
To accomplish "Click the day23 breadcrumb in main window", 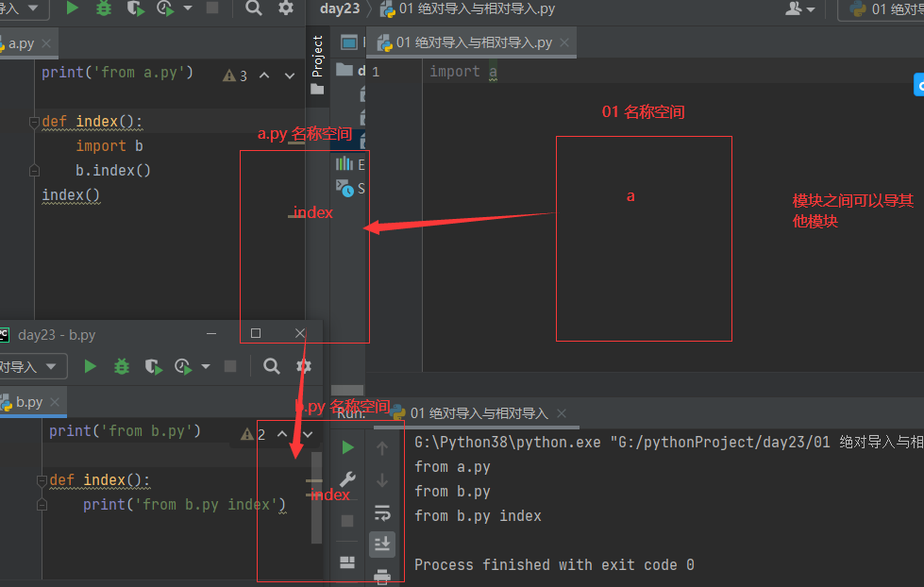I will (x=340, y=8).
